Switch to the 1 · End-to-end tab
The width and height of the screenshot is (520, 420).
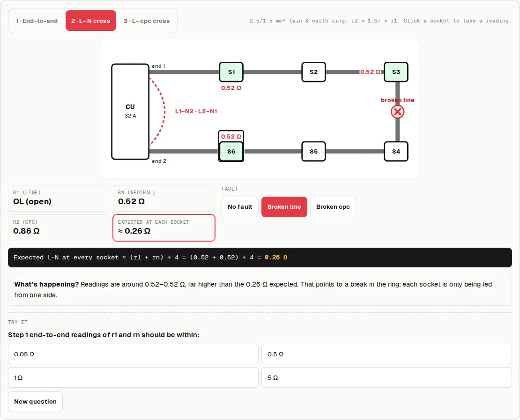(x=37, y=21)
